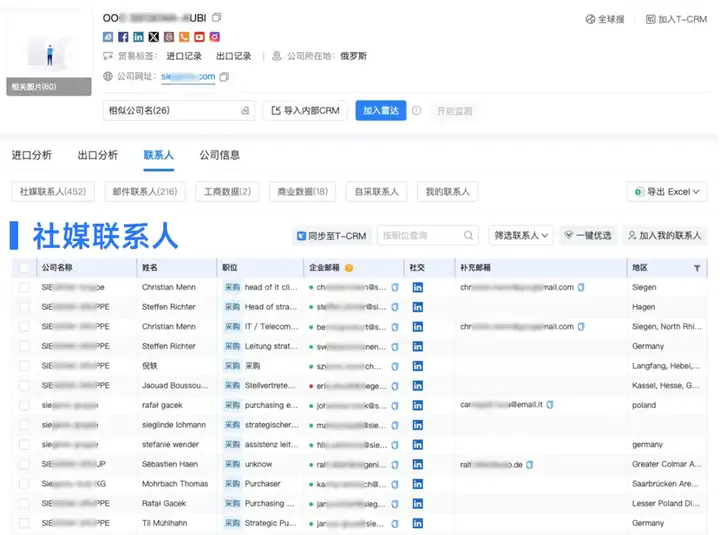Toggle the select-all checkbox in table header

coord(24,268)
